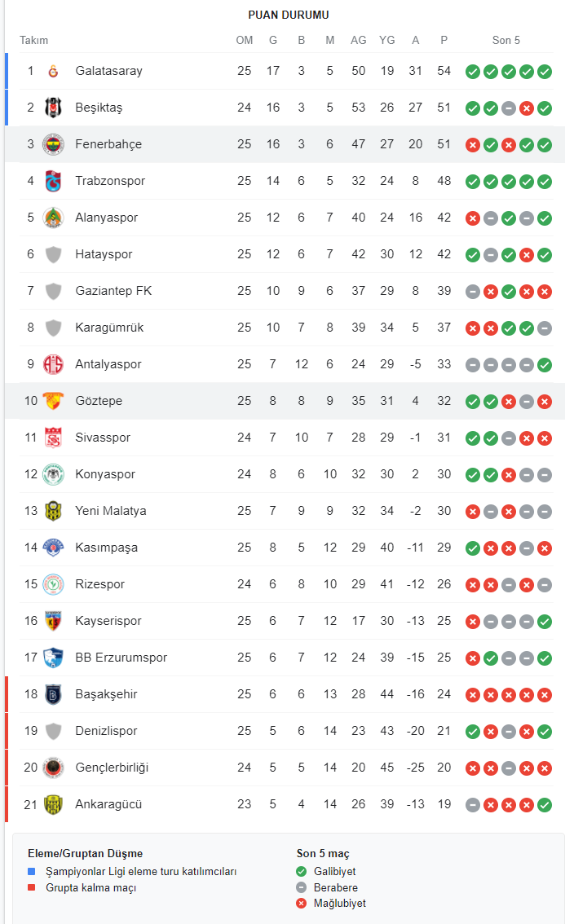The height and width of the screenshot is (924, 565).
Task: Click the 'P' points column header
Action: 444,40
